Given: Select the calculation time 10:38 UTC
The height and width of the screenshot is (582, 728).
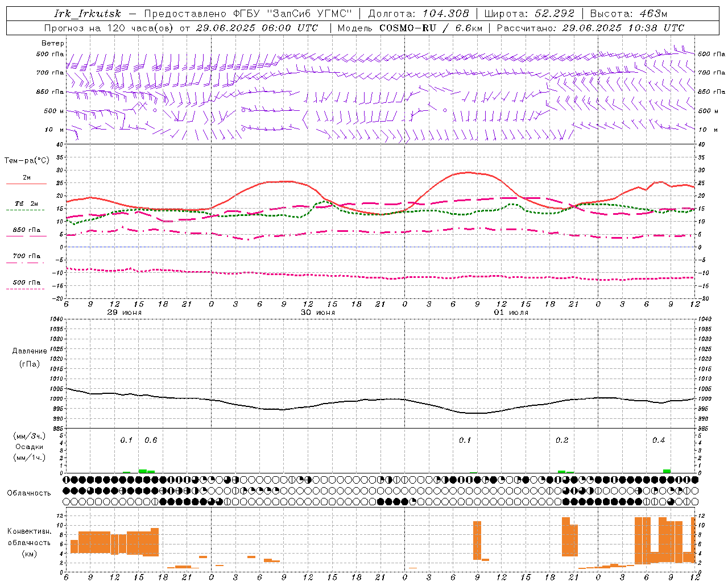Looking at the screenshot, I should (656, 28).
